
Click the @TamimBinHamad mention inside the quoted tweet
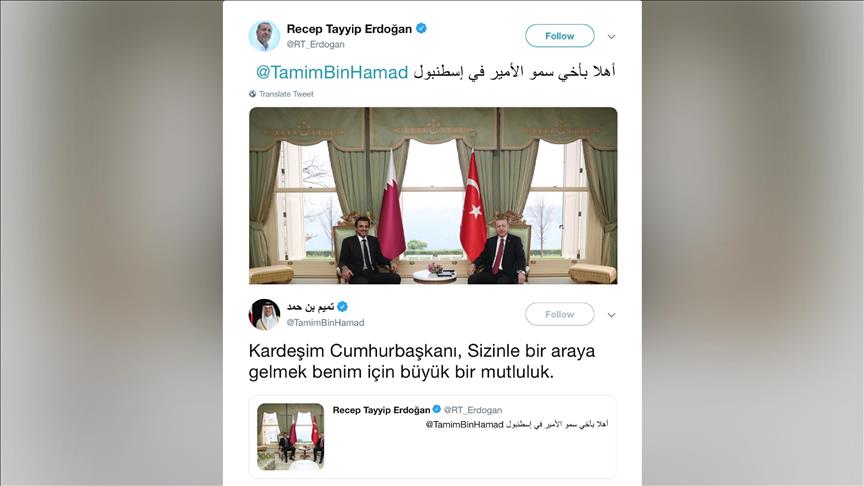[x=465, y=424]
